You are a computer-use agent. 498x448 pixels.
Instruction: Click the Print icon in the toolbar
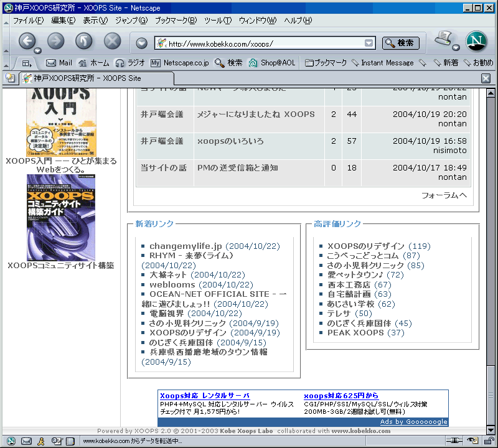click(443, 39)
